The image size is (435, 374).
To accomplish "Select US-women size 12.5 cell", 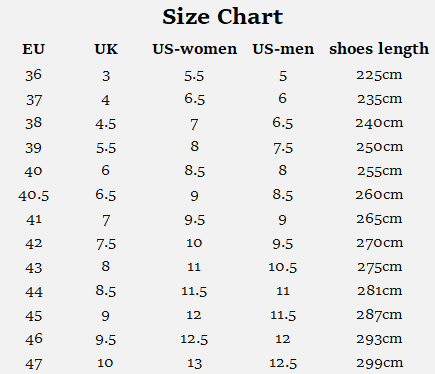I will [194, 339].
